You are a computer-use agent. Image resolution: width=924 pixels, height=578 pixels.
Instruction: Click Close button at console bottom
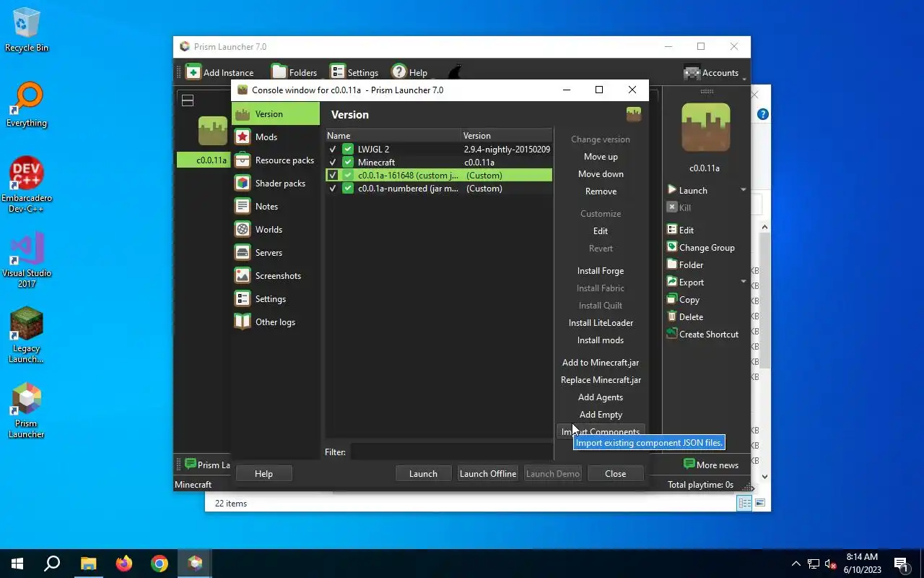point(615,474)
